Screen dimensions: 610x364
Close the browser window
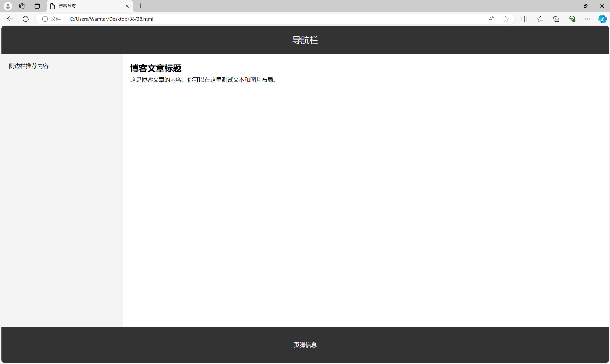coord(602,6)
